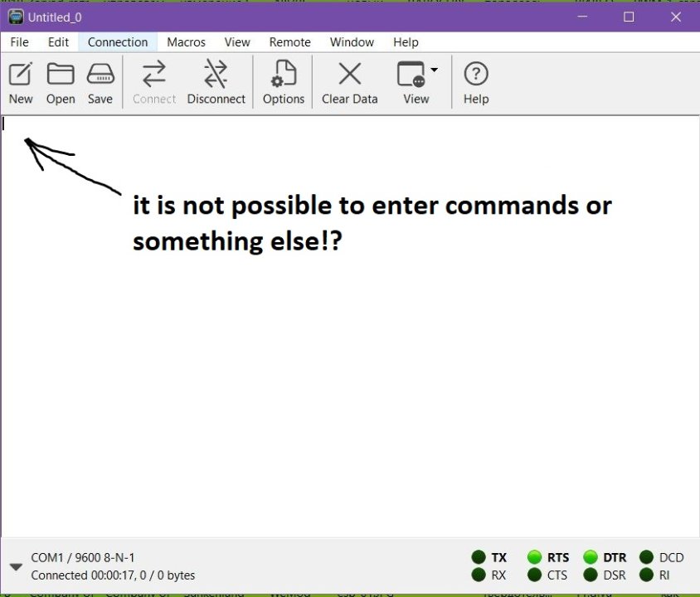
Task: Click the New session toolbar icon
Action: click(21, 74)
